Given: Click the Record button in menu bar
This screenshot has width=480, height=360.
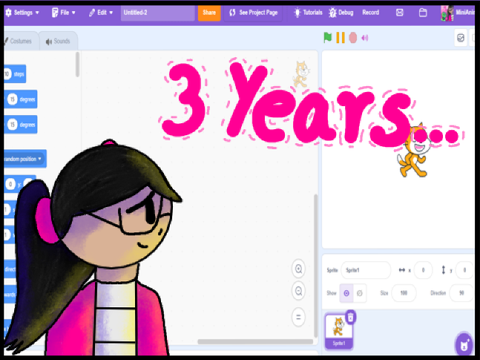Looking at the screenshot, I should tap(371, 13).
